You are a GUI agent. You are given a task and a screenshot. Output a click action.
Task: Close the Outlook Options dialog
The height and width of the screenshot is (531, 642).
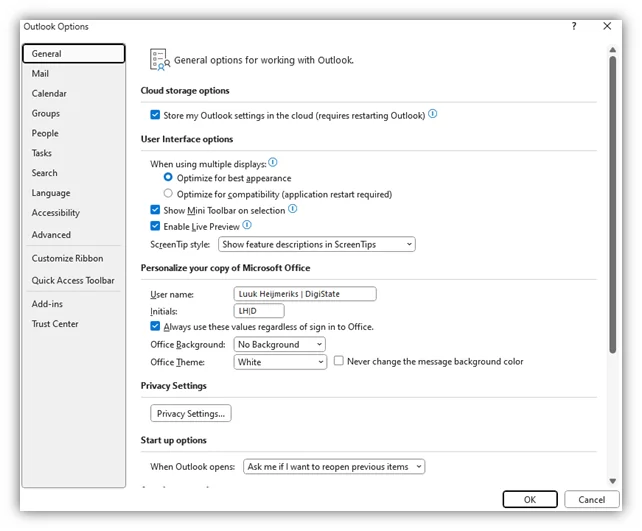607,26
